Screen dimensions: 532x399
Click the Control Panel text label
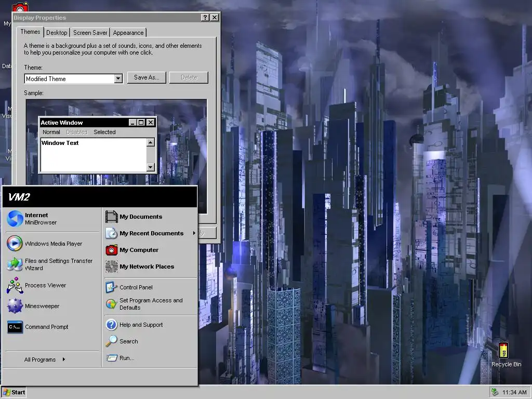136,287
